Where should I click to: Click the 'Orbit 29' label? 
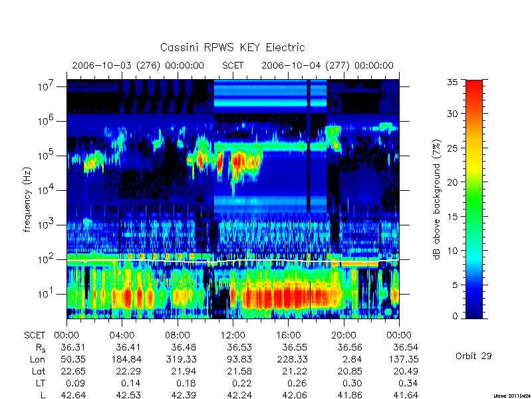(473, 356)
